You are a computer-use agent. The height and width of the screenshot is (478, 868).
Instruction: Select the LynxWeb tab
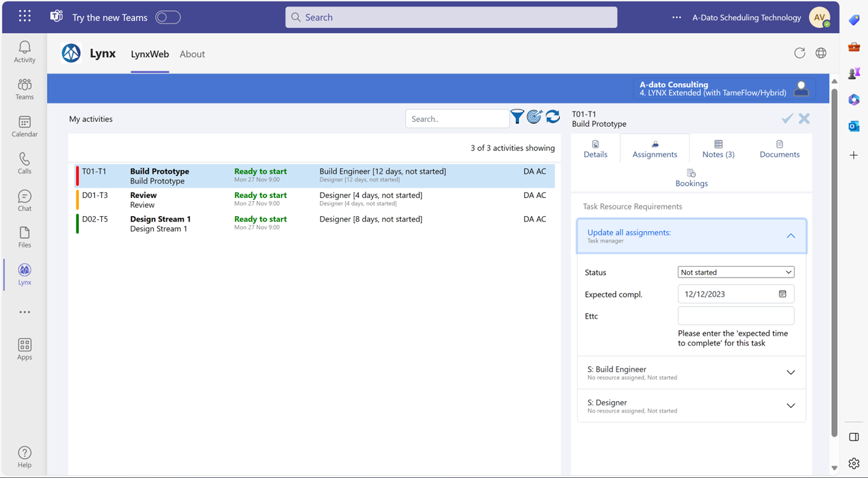click(150, 54)
